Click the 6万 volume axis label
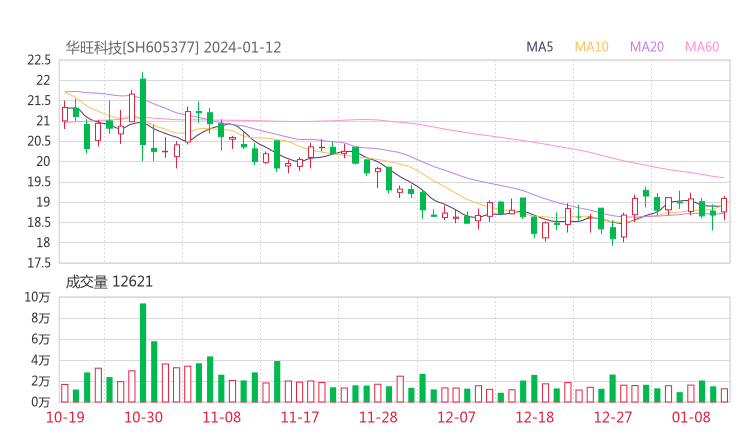Viewport: 740px width, 440px height. pos(41,339)
